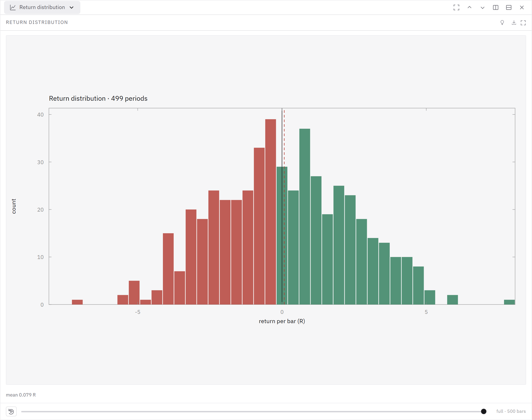532x420 pixels.
Task: Click the 'count' y-axis label
Action: 14,206
